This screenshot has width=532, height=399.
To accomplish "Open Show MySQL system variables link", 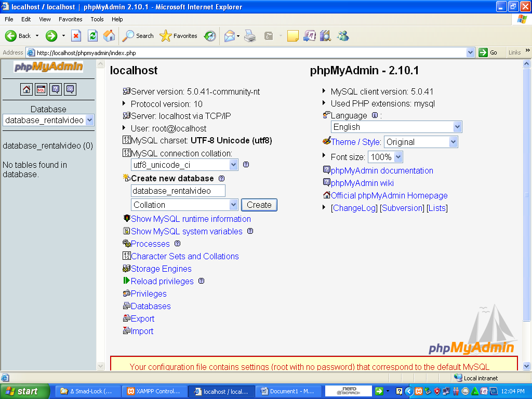I will pos(187,231).
